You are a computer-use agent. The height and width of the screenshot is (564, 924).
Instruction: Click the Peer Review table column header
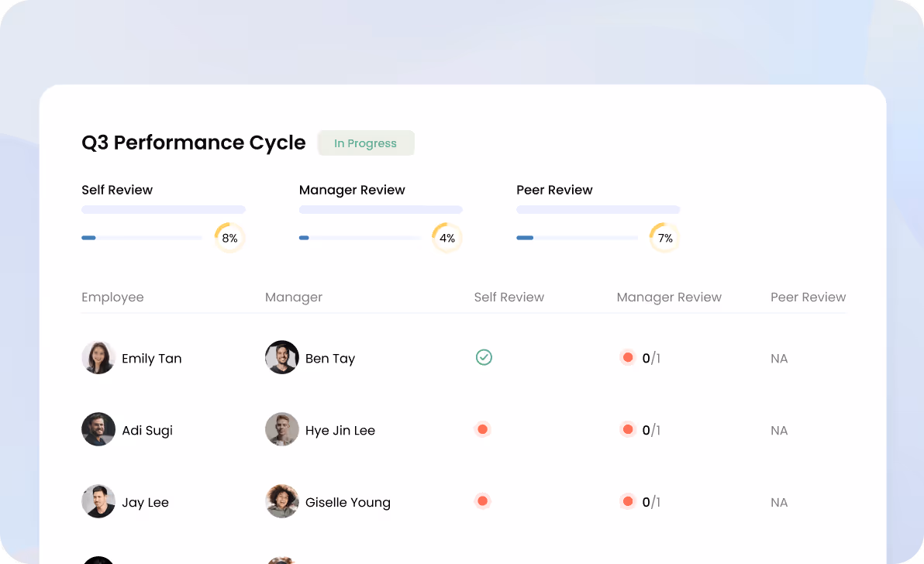click(808, 297)
